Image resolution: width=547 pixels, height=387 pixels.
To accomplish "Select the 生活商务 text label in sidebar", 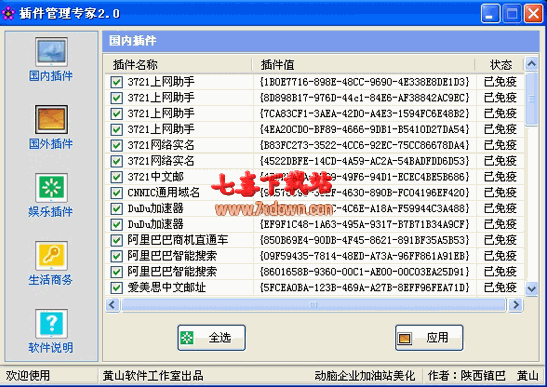I will [x=51, y=280].
